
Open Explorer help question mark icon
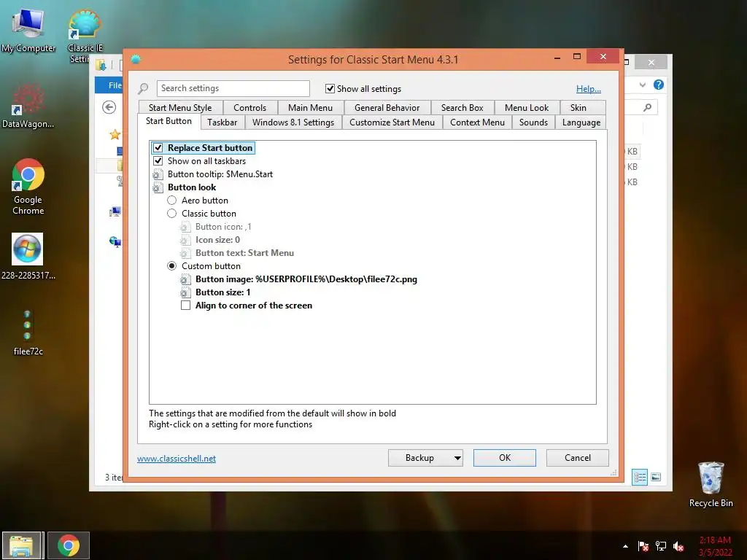[659, 85]
